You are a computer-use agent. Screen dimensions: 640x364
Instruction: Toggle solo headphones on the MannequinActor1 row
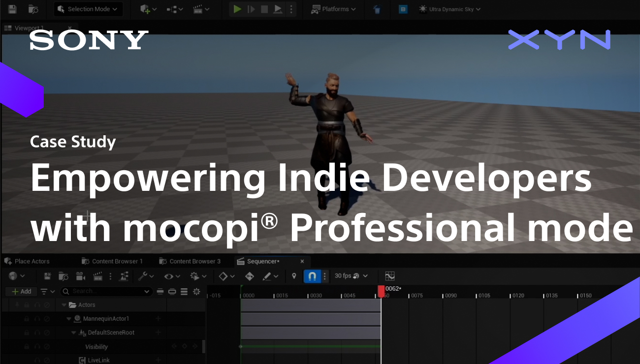37,319
